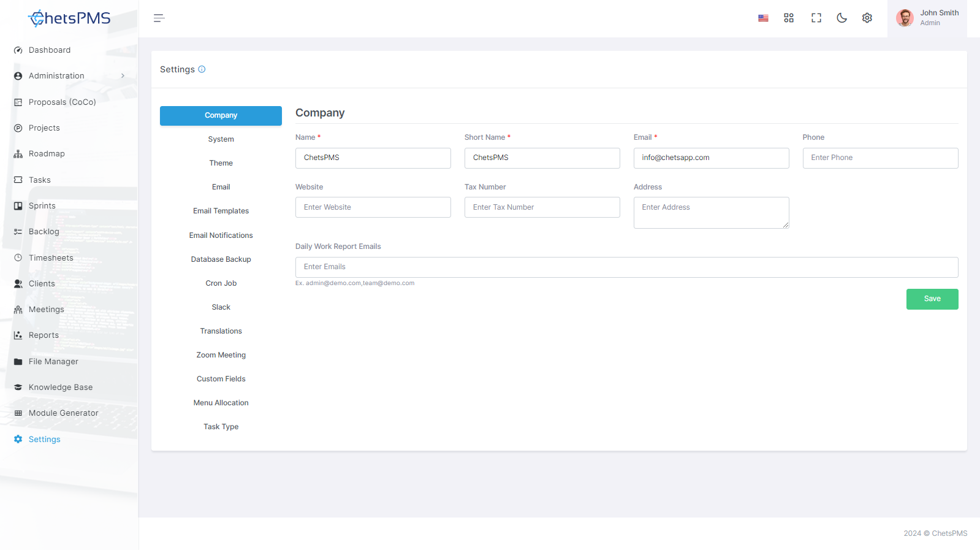Click the Daily Work Report Emails field
The width and height of the screenshot is (980, 550).
pos(627,267)
